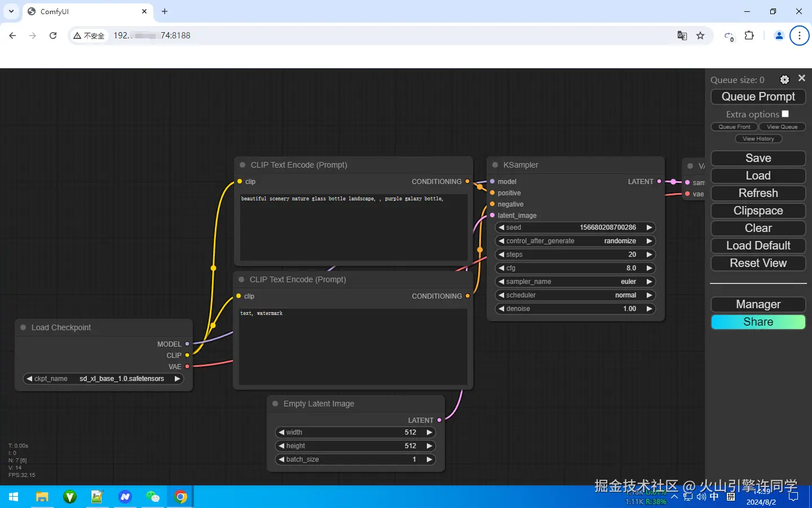This screenshot has width=812, height=508.
Task: Decrease denoise with left arrow
Action: (501, 309)
